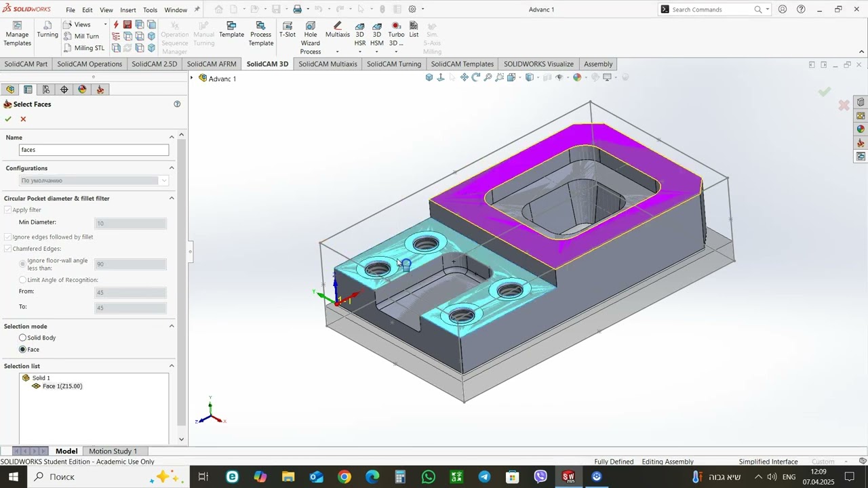
Task: Select Face 1(Z15.00) in selection list
Action: pos(62,386)
